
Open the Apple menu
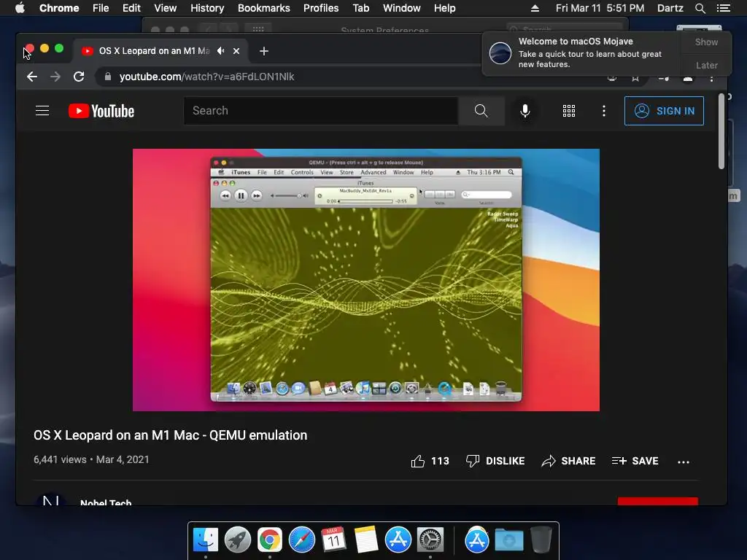click(20, 8)
